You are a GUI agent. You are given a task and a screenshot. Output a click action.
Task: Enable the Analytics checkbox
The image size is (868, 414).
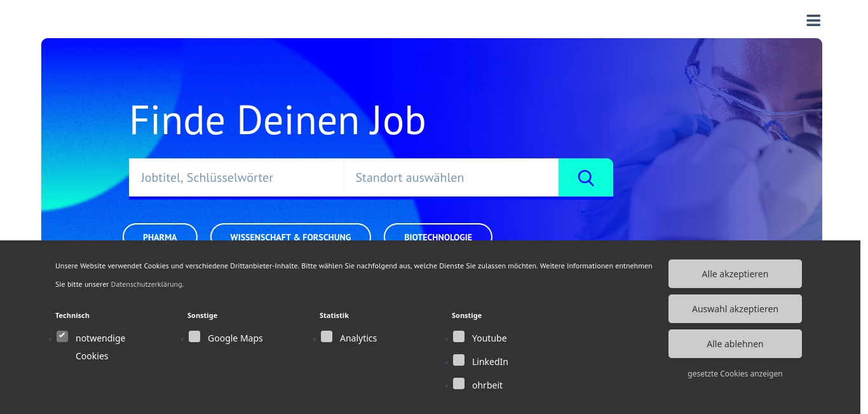pyautogui.click(x=327, y=336)
